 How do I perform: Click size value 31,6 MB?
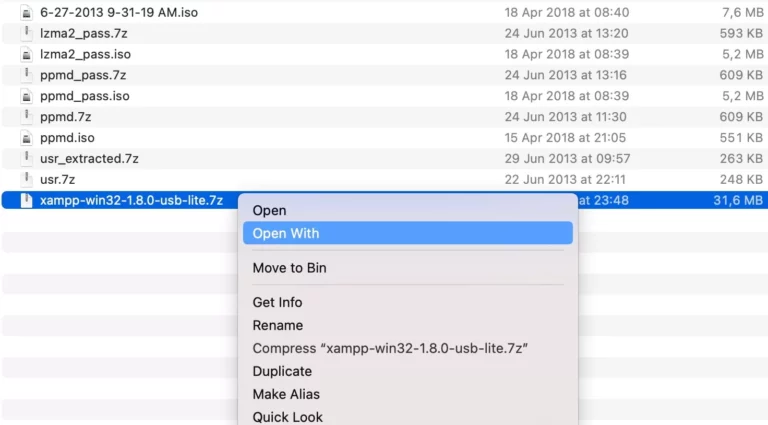(738, 200)
